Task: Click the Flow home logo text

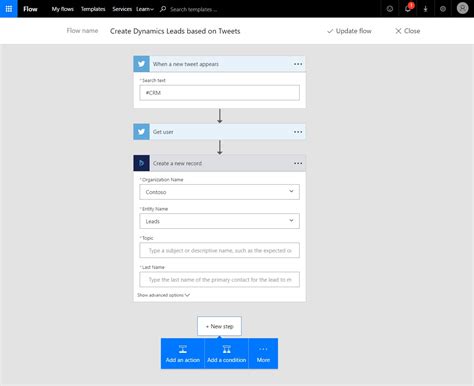Action: (x=30, y=9)
